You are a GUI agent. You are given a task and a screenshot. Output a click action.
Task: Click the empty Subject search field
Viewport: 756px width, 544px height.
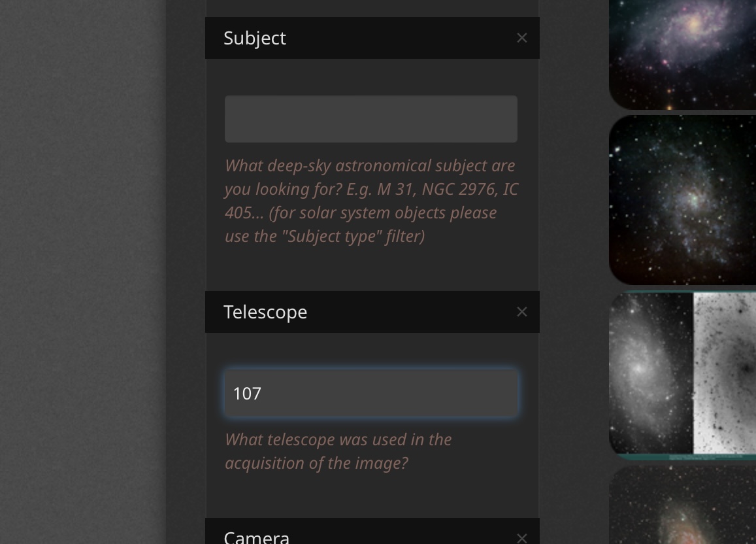point(370,119)
